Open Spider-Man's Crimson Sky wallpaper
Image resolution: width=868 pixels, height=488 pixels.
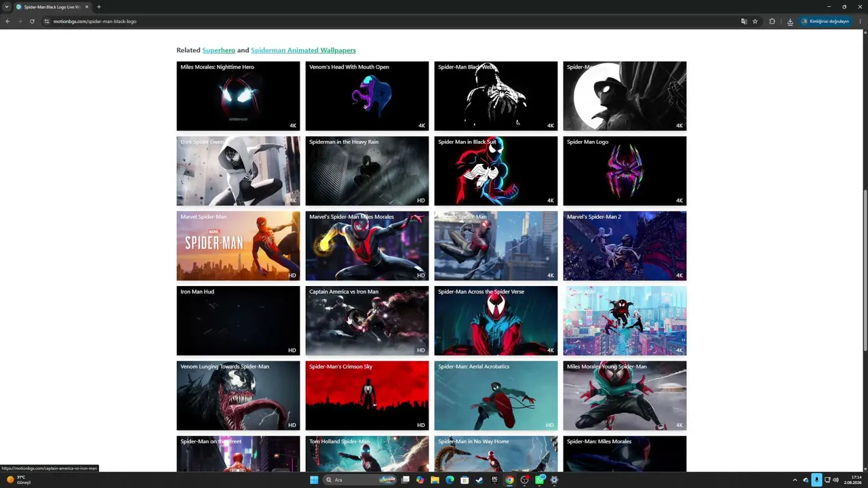pyautogui.click(x=367, y=396)
